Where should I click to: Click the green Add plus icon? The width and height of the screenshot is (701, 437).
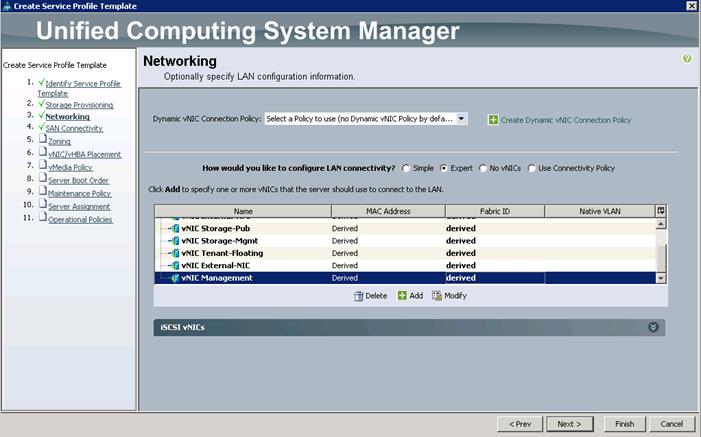[402, 296]
